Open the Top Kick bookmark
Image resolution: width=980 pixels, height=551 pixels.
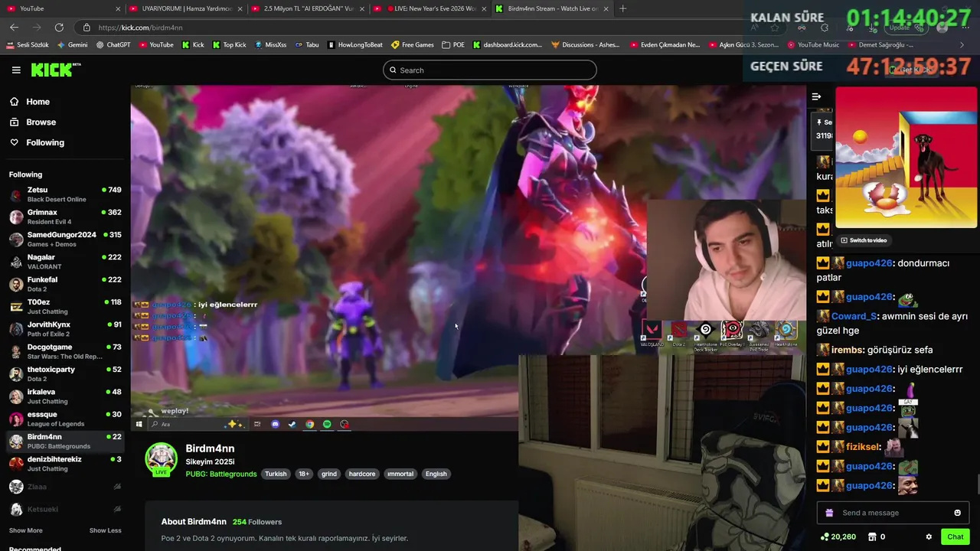click(x=229, y=45)
